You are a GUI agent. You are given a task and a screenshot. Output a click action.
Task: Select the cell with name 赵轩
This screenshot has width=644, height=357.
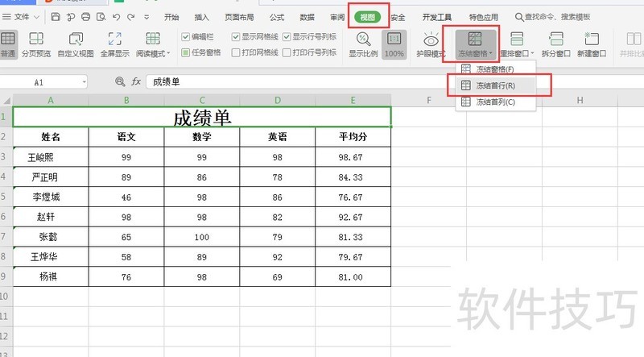pos(51,216)
